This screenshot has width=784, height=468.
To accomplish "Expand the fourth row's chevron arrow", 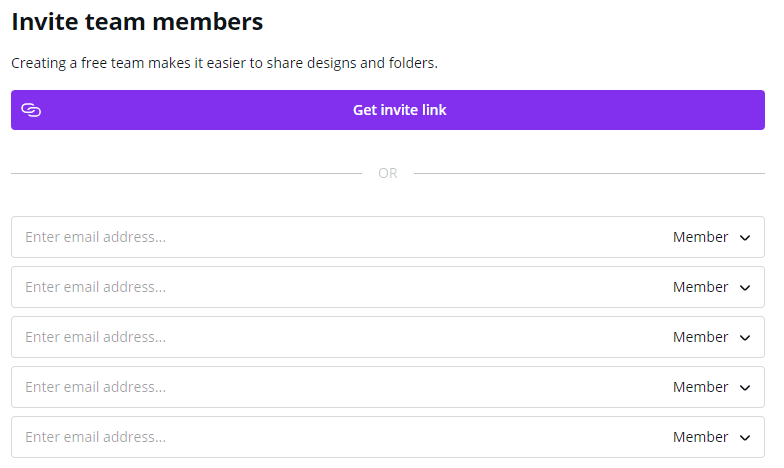I will pyautogui.click(x=745, y=388).
